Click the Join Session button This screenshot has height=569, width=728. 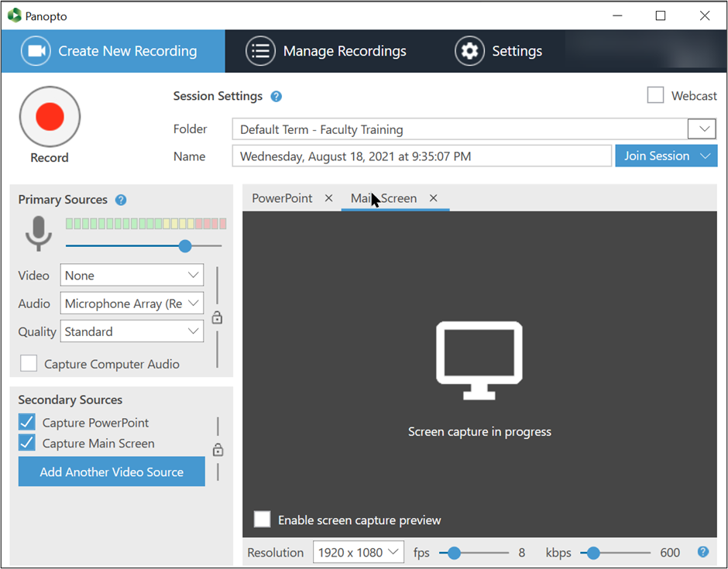click(658, 155)
